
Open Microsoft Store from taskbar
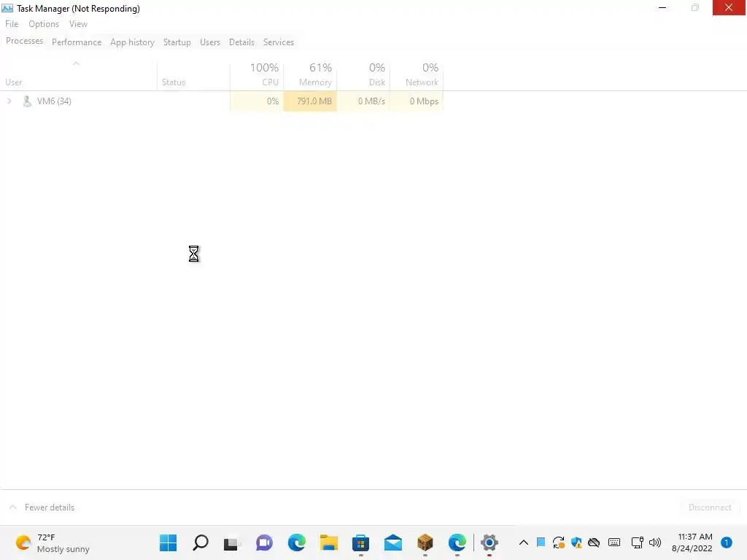tap(360, 542)
